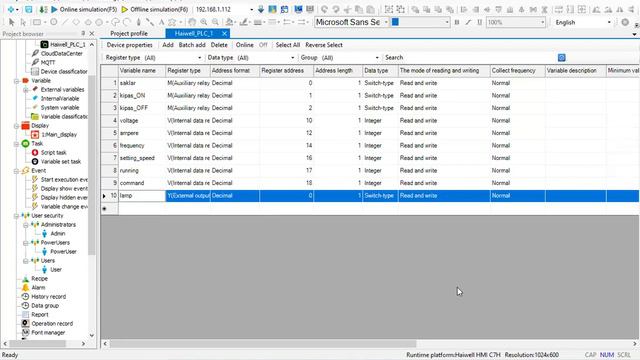This screenshot has width=640, height=360.
Task: Click the Ungroup objects icon
Action: click(x=400, y=9)
